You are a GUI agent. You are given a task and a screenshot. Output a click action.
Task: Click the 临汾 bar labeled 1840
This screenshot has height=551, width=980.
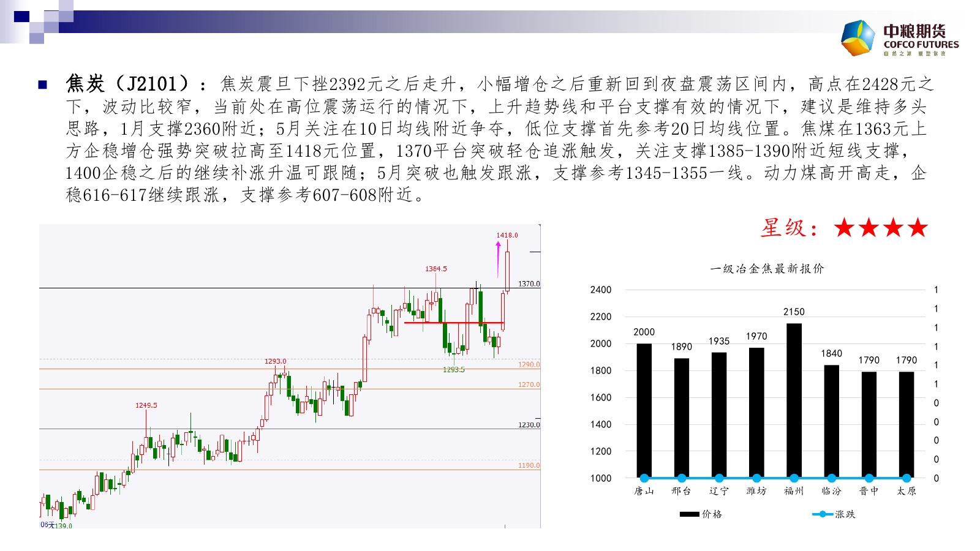point(831,421)
